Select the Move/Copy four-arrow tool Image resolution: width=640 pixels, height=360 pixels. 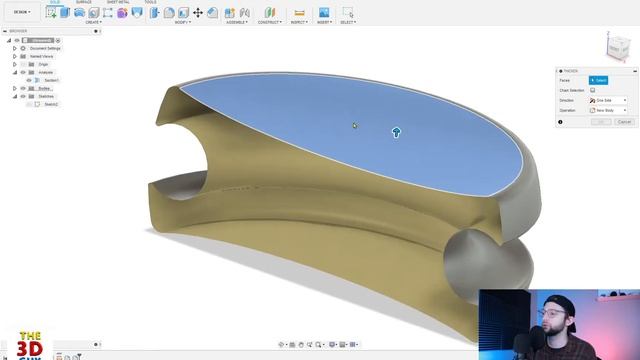point(198,13)
